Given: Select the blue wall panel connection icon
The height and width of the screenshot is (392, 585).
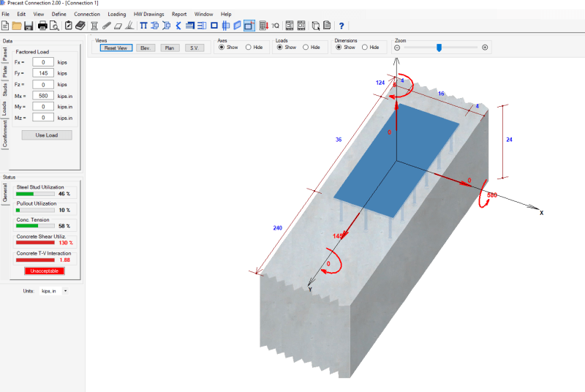Looking at the screenshot, I should click(x=202, y=26).
